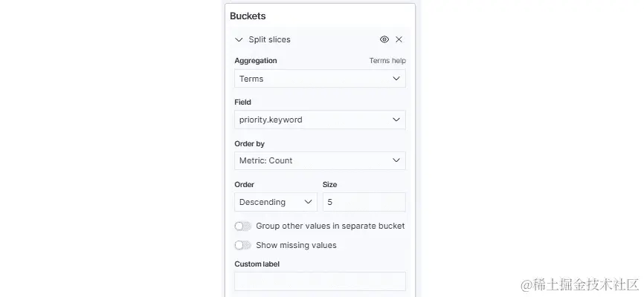The width and height of the screenshot is (644, 297).
Task: Click the Split slices title text
Action: [x=269, y=39]
